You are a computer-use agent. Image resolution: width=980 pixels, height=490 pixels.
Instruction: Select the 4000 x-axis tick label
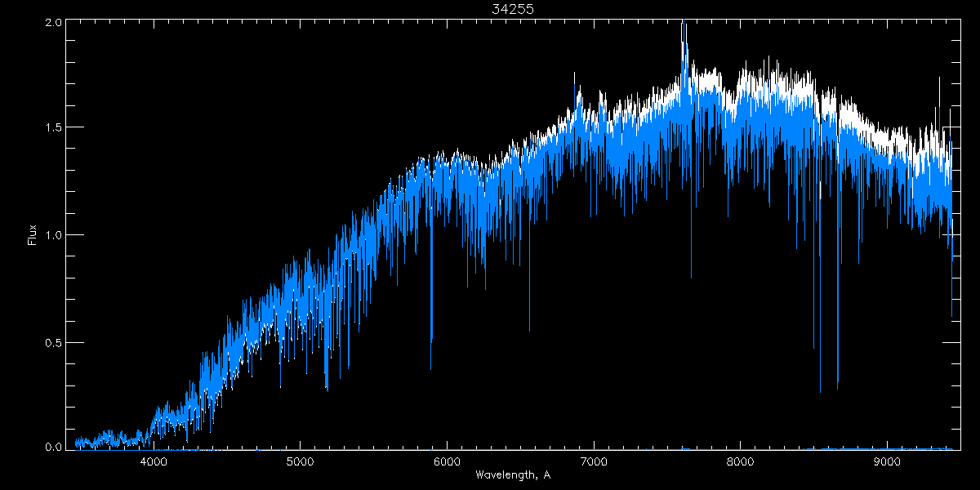[154, 461]
